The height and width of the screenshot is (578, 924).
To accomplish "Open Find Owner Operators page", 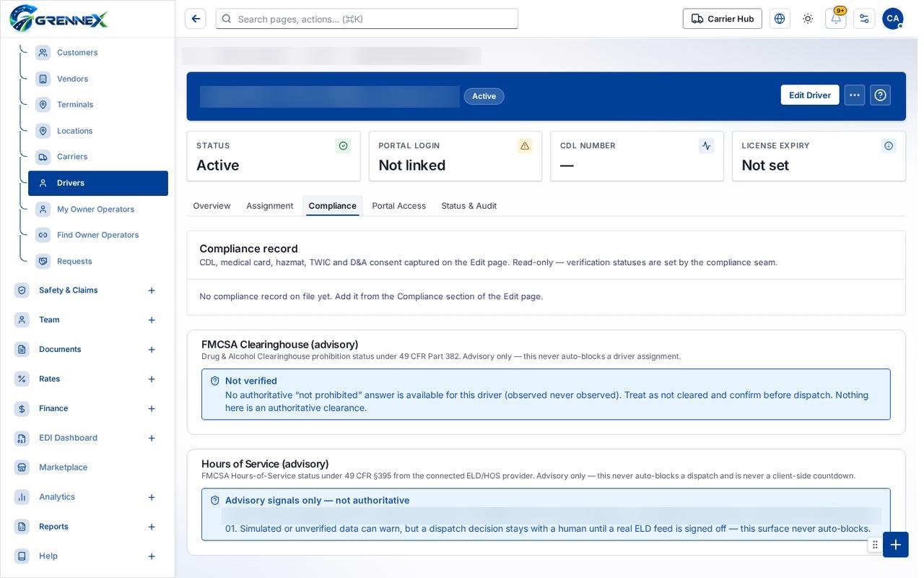I will (x=98, y=236).
